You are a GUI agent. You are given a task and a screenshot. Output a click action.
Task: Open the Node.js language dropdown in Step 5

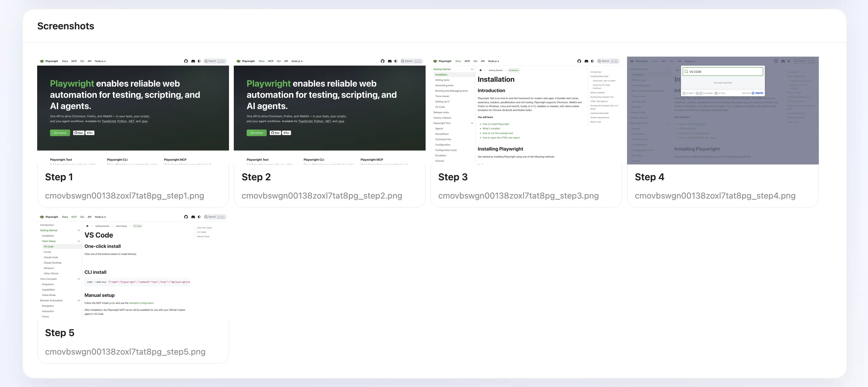point(100,217)
